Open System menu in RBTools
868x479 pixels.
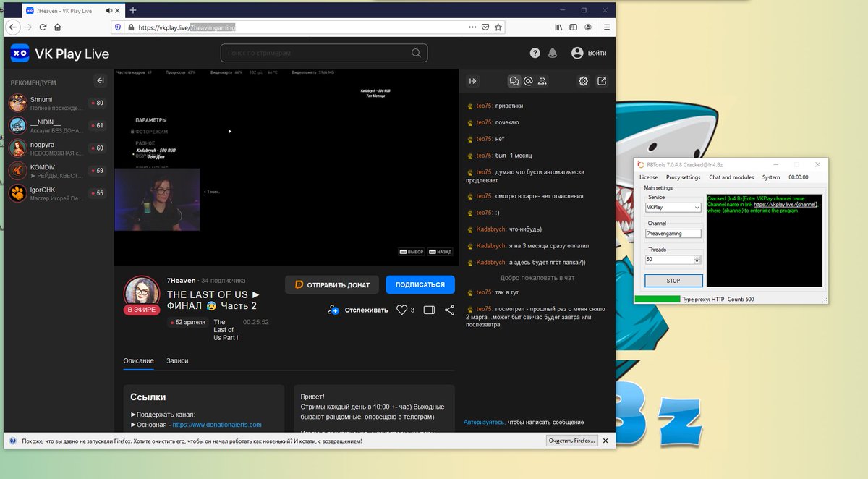[771, 177]
